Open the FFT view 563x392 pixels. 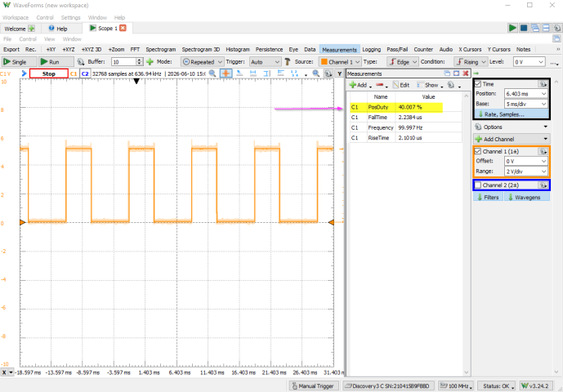(x=135, y=50)
